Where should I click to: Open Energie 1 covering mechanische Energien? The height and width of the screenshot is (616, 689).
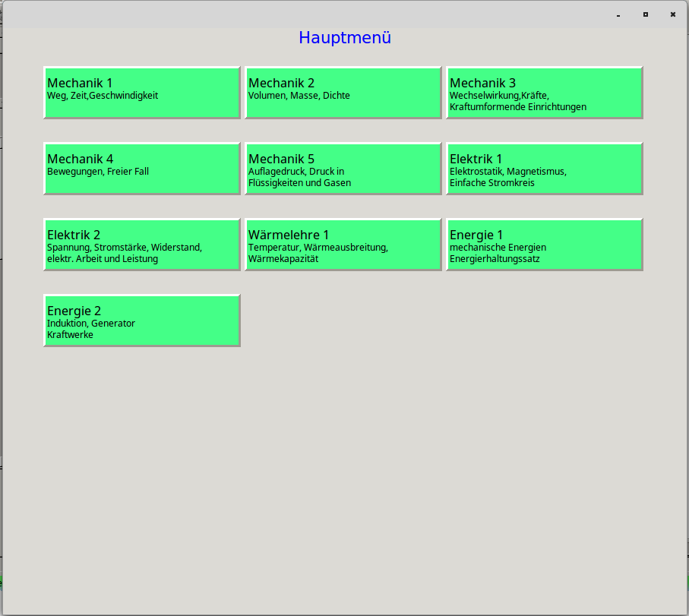click(x=544, y=244)
